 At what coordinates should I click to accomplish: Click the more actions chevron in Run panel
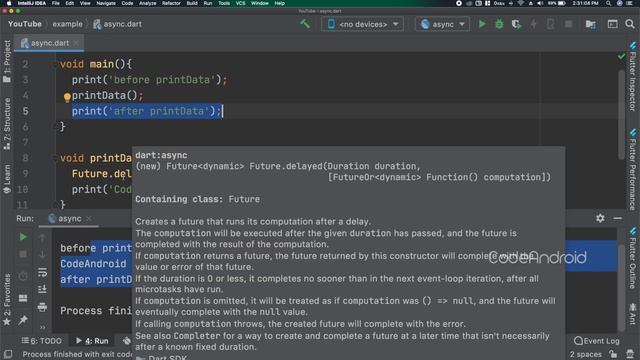coord(42,327)
